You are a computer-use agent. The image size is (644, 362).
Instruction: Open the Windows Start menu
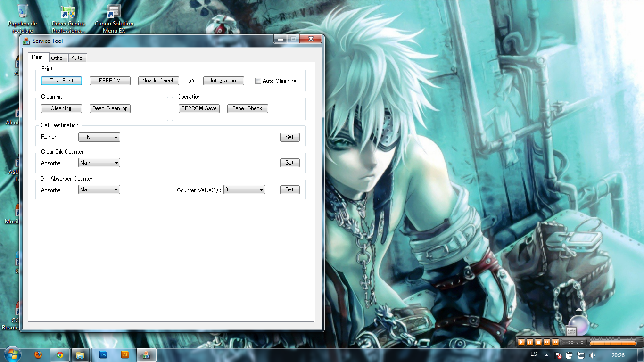tap(12, 354)
